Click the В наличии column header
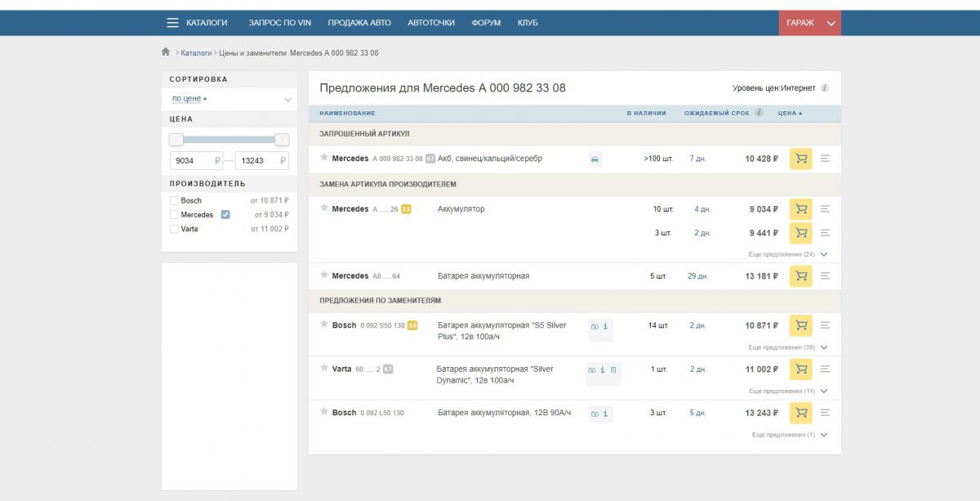 point(646,113)
